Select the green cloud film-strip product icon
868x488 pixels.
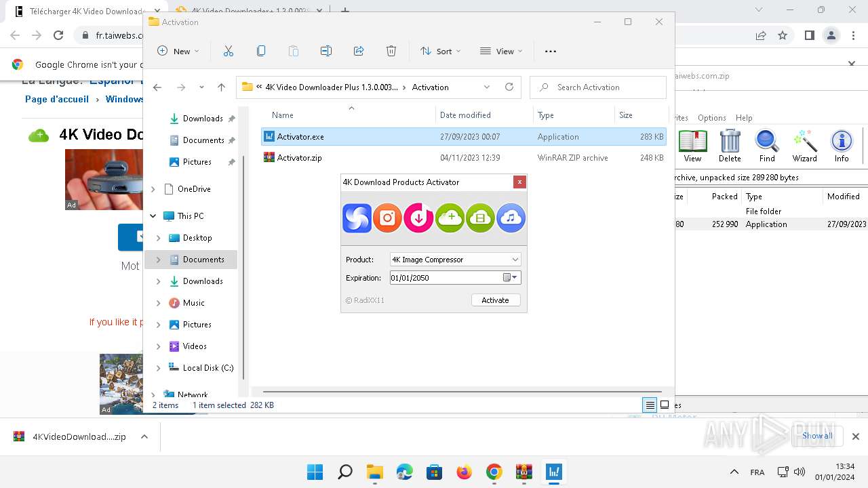tap(480, 218)
